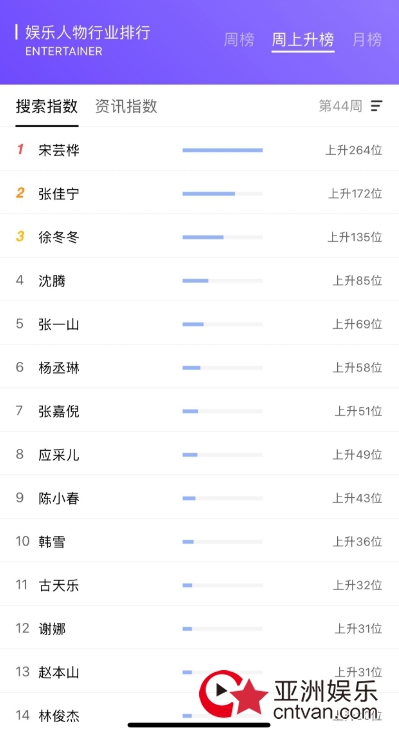This screenshot has width=399, height=730.
Task: Switch to 资讯指数 tab
Action: [126, 106]
